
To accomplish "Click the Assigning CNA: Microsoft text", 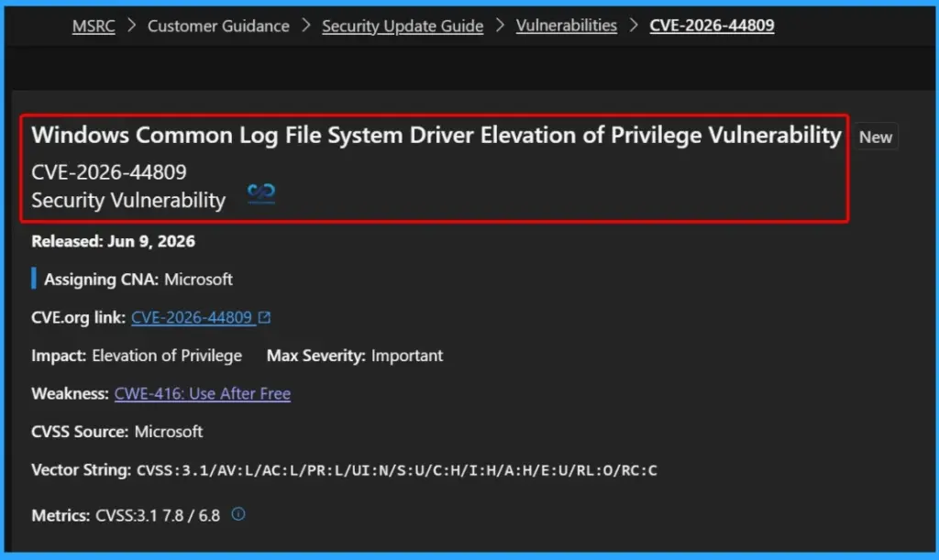I will click(x=138, y=280).
